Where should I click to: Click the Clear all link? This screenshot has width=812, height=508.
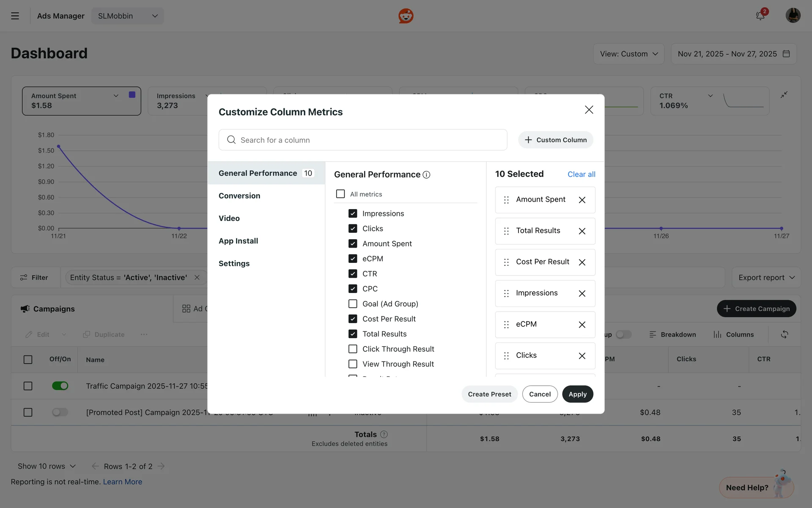(581, 174)
